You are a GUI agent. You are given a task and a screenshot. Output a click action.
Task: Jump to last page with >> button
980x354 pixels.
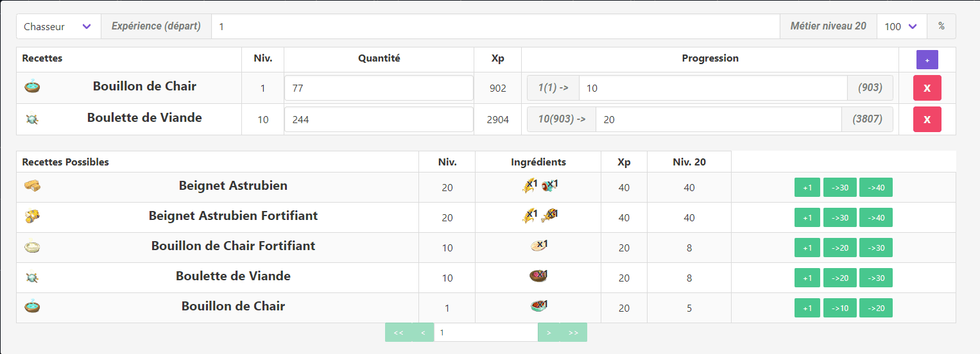coord(573,332)
